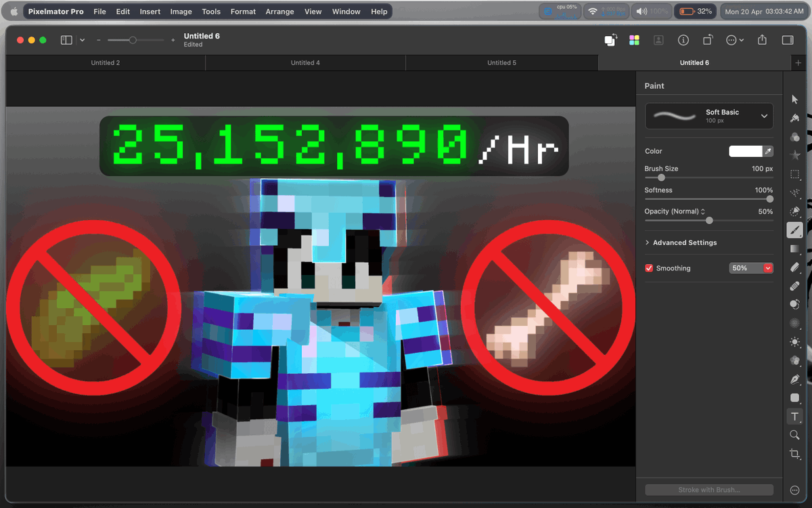The height and width of the screenshot is (508, 812).
Task: Click the Brush Size slider
Action: (x=708, y=177)
